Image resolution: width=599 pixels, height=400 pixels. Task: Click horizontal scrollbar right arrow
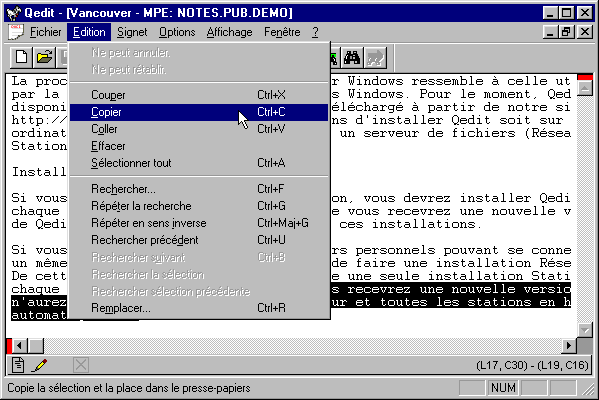(x=569, y=346)
